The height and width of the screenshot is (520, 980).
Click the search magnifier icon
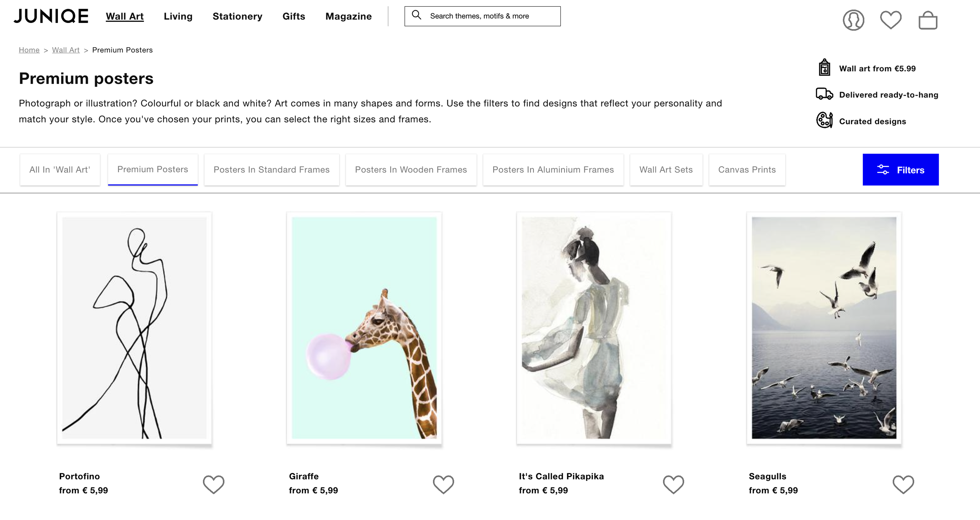(x=417, y=15)
